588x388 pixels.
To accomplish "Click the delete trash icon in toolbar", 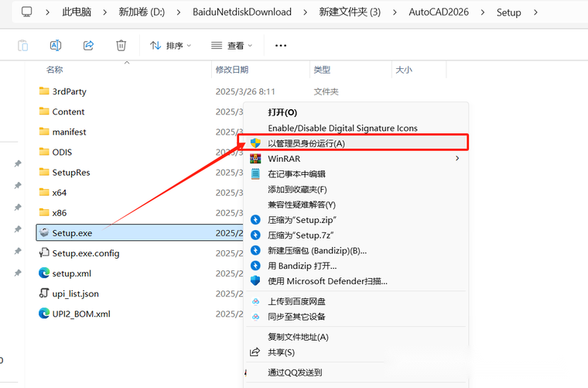I will (121, 46).
